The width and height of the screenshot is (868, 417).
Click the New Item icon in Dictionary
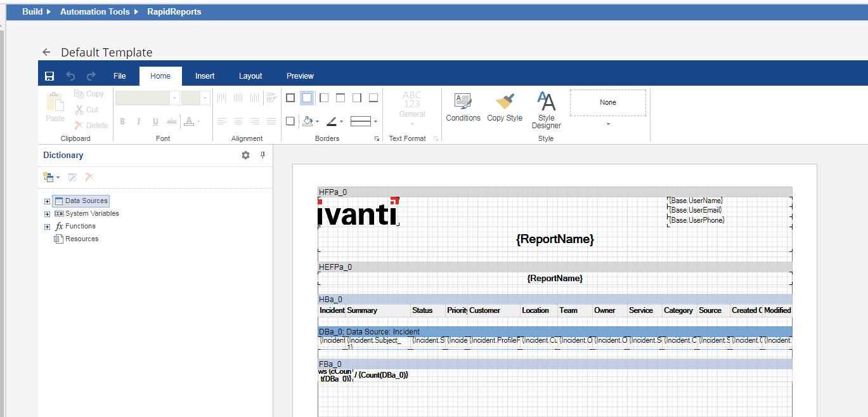click(48, 177)
